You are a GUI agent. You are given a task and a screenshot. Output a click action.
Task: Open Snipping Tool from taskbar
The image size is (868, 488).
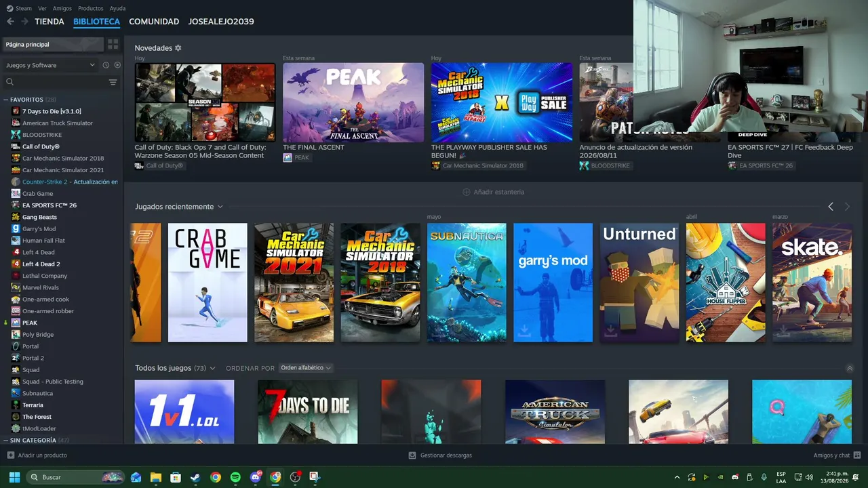[x=315, y=477]
